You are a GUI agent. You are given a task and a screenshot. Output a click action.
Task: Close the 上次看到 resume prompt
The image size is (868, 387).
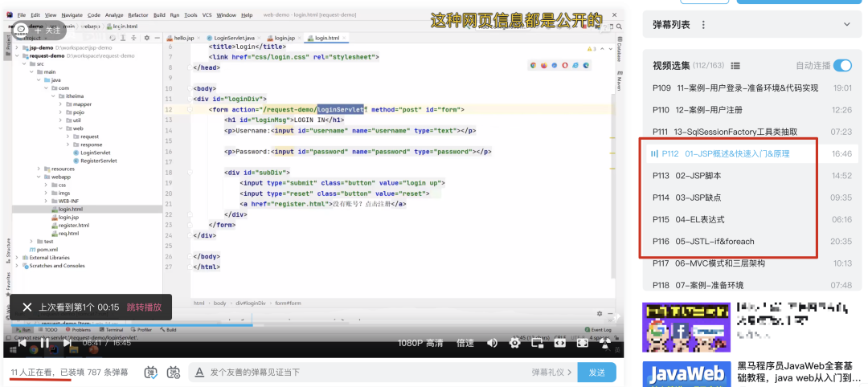point(27,307)
